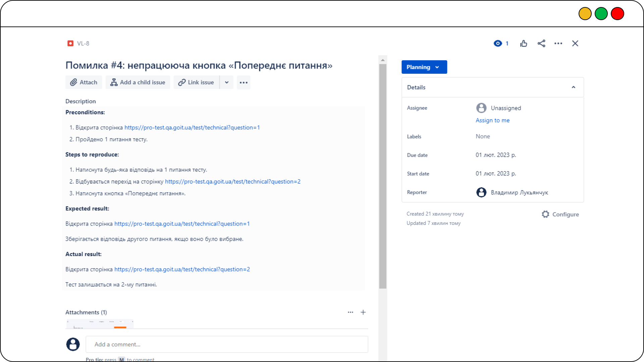644x362 pixels.
Task: Click the Attachments (1) heading
Action: tap(86, 312)
